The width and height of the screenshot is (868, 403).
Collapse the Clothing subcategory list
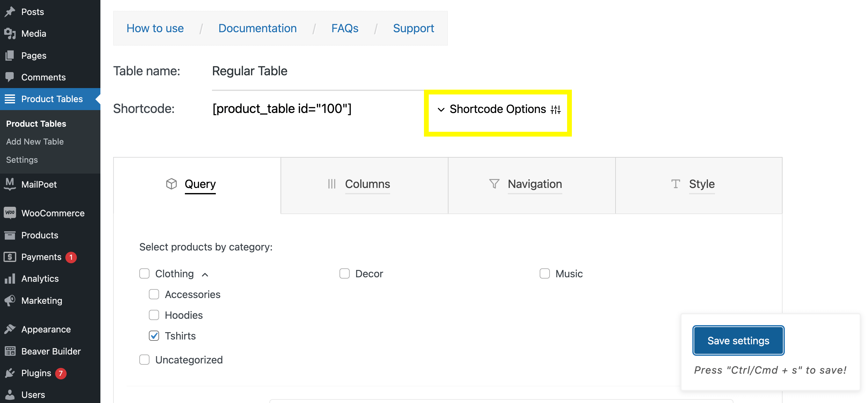click(205, 274)
